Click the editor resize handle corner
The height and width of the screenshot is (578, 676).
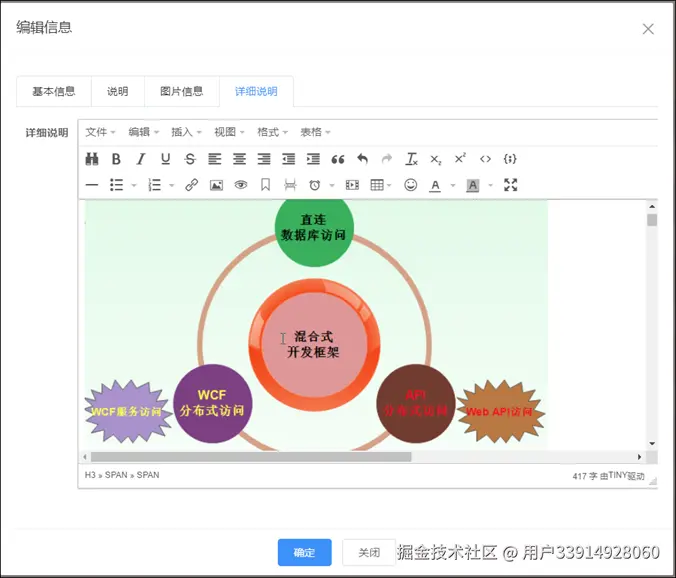[653, 481]
